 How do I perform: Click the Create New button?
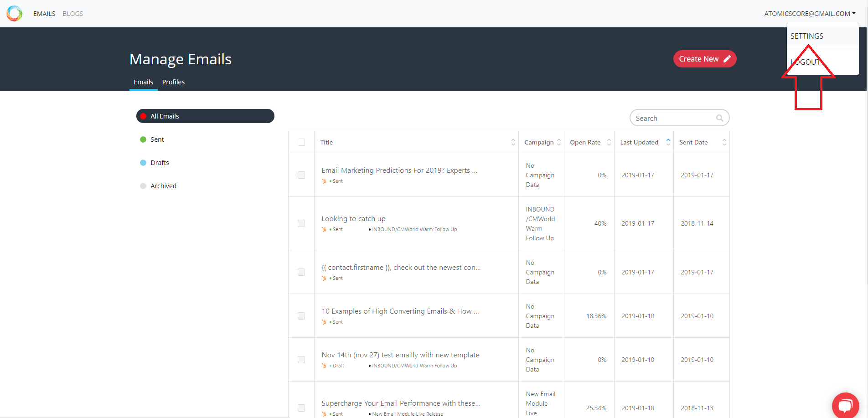click(x=705, y=59)
